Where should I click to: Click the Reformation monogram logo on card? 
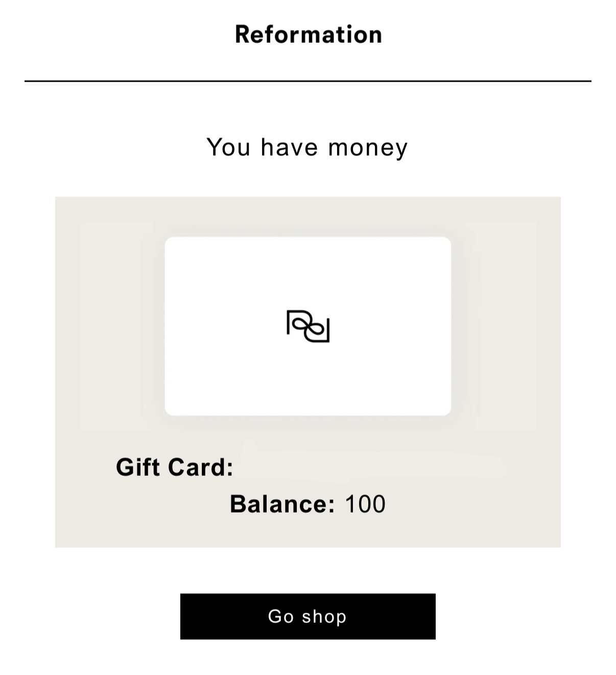tap(308, 326)
